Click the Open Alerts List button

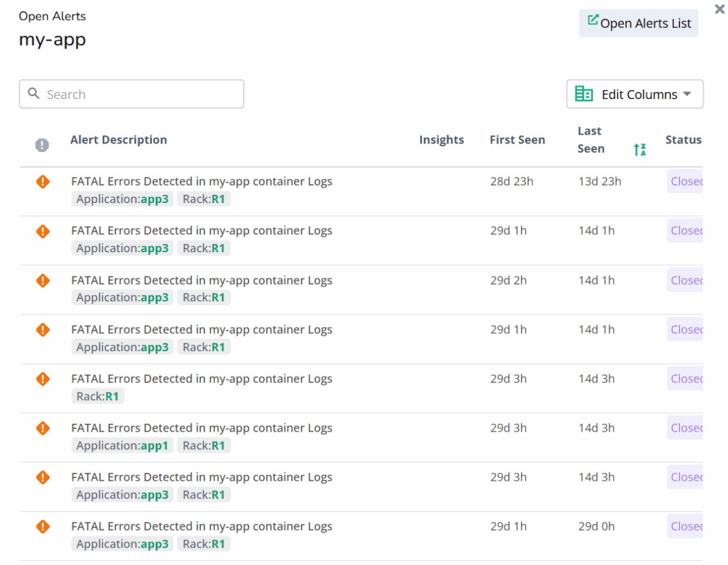tap(638, 23)
